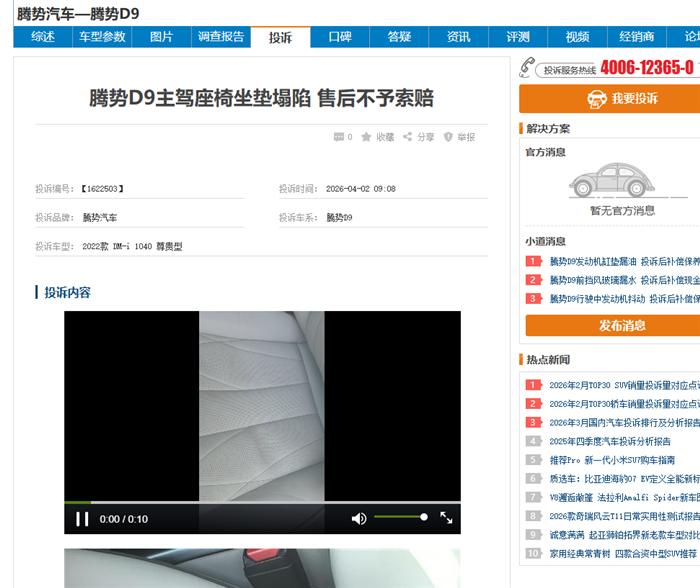The height and width of the screenshot is (588, 700).
Task: Click series value 腾势D9
Action: 339,217
